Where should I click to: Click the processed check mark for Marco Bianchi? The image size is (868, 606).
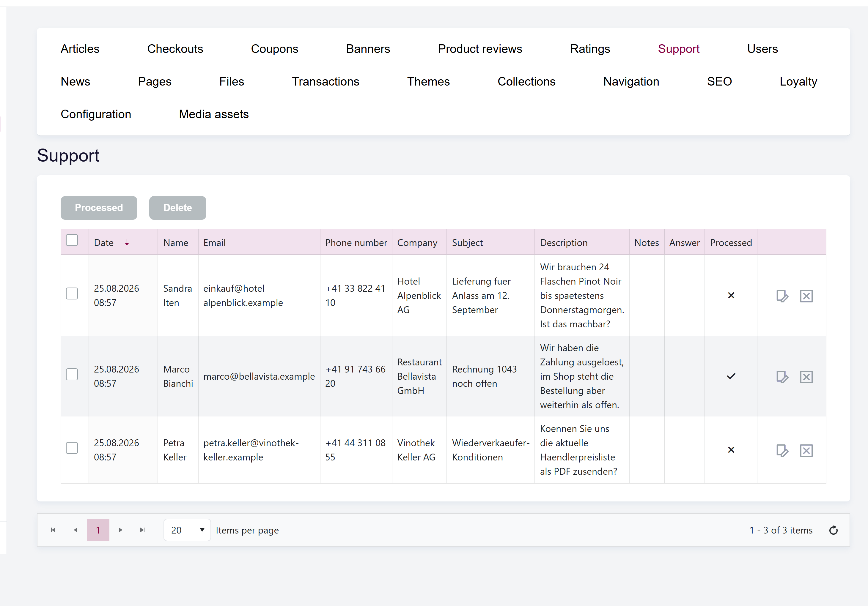click(731, 376)
